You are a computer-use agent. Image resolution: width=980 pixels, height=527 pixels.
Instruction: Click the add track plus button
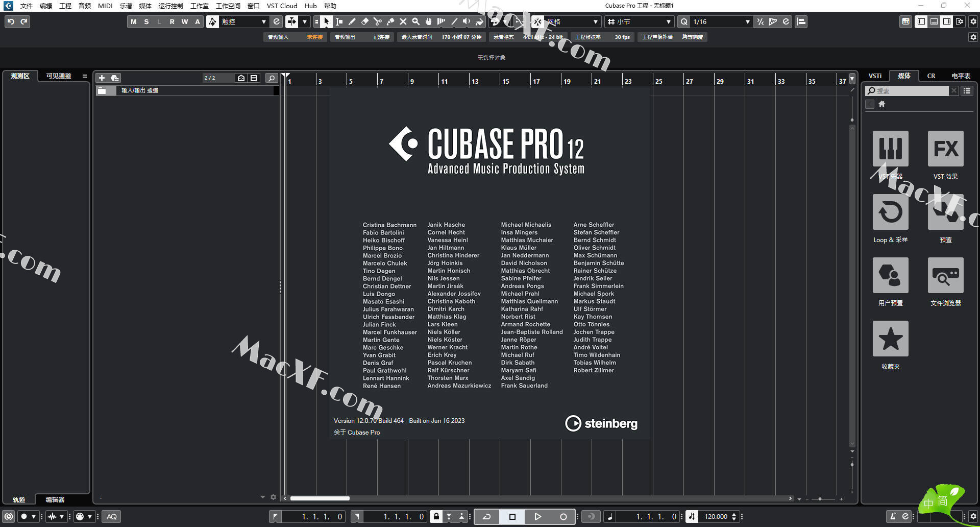[102, 78]
